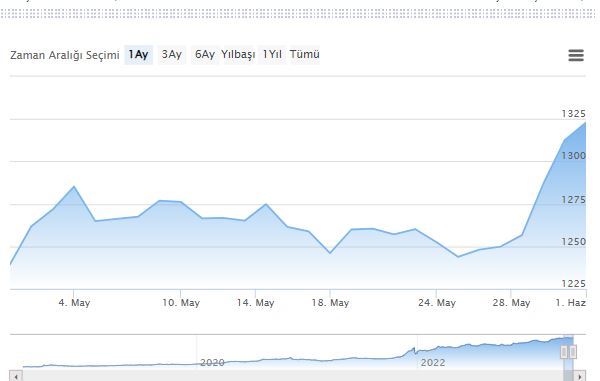Image resolution: width=600 pixels, height=381 pixels.
Task: Click the 1300 y-axis value
Action: click(x=574, y=156)
